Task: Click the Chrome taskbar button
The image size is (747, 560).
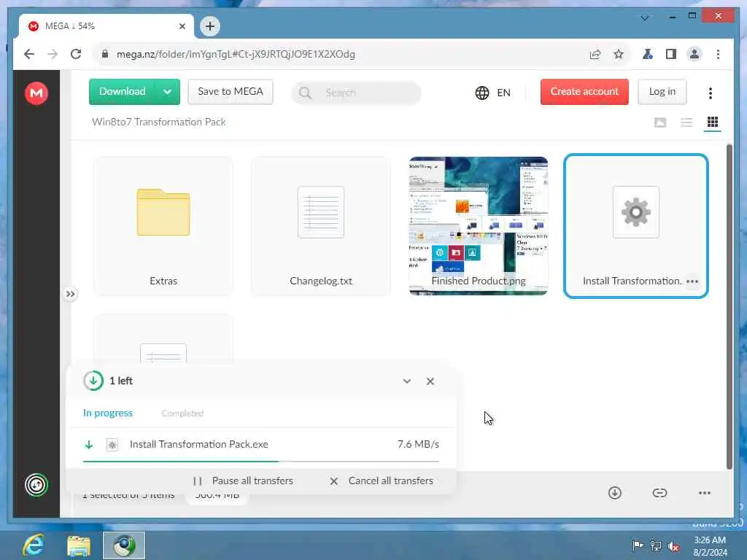Action: coord(124,545)
